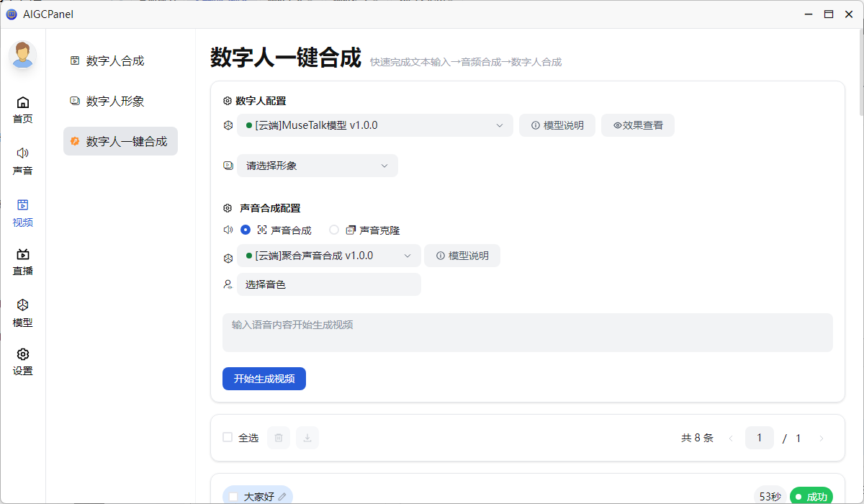Screen dimensions: 864x504
Task: Select the 声音克隆 radio option
Action: coord(334,230)
